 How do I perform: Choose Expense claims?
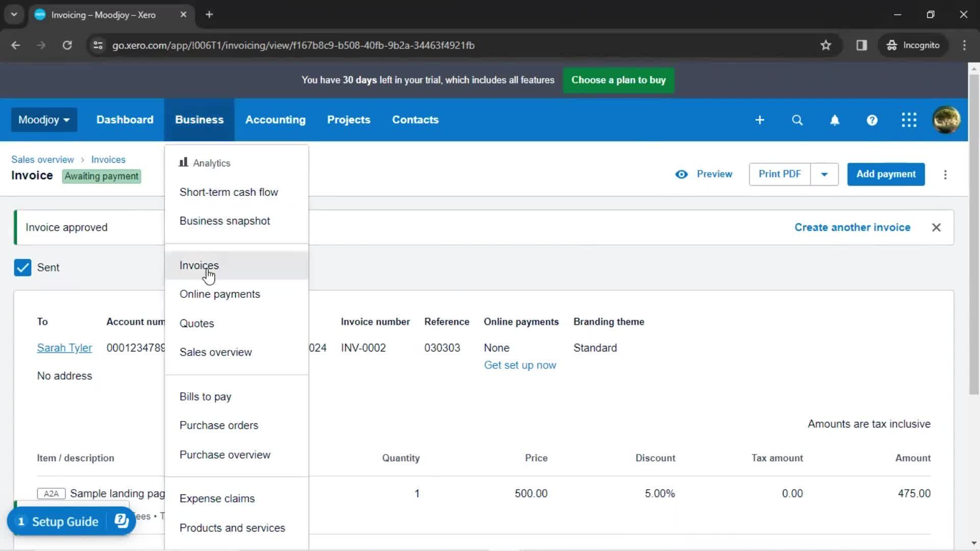point(236,498)
